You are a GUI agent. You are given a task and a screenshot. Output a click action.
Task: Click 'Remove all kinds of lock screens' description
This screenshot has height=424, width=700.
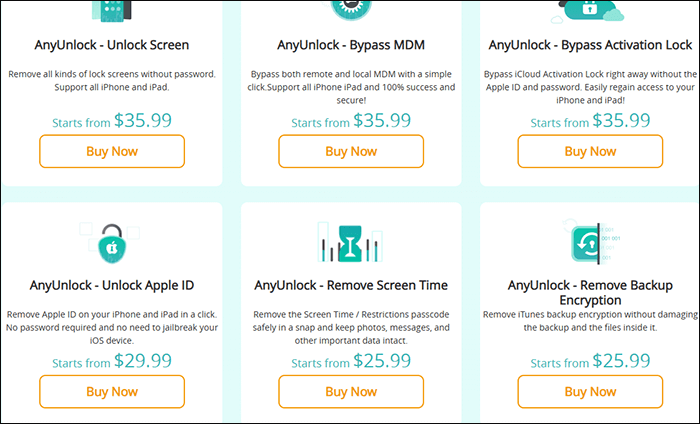[112, 81]
